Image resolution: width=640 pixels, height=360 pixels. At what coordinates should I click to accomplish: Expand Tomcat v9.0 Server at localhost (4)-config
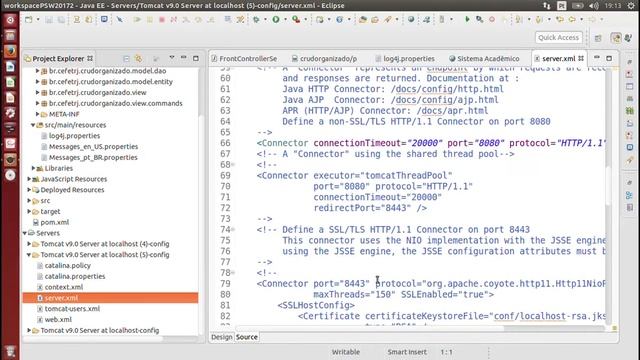tap(29, 244)
